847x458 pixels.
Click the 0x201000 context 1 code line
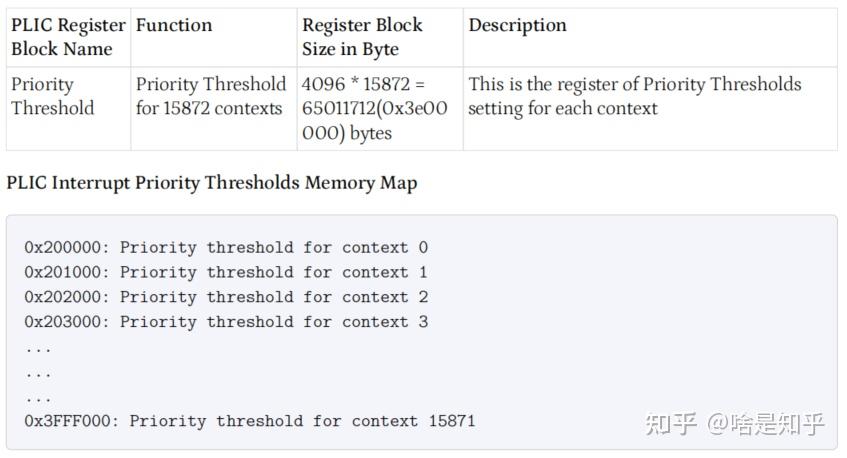[x=226, y=272]
